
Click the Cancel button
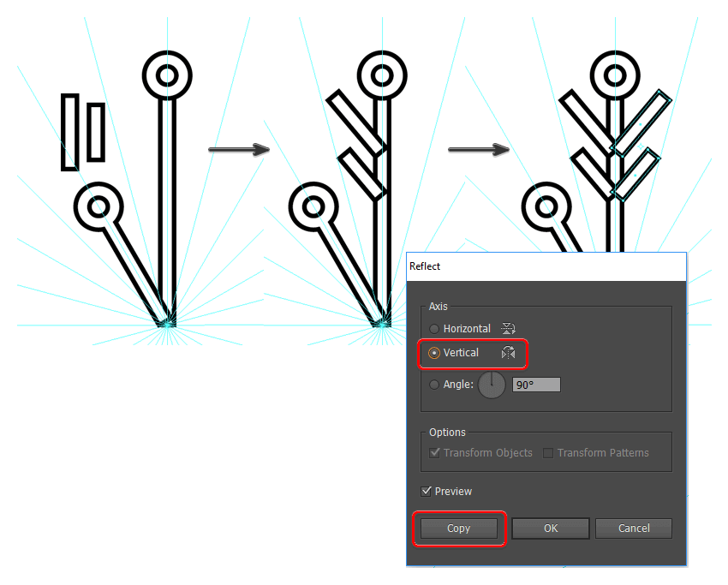(x=634, y=528)
